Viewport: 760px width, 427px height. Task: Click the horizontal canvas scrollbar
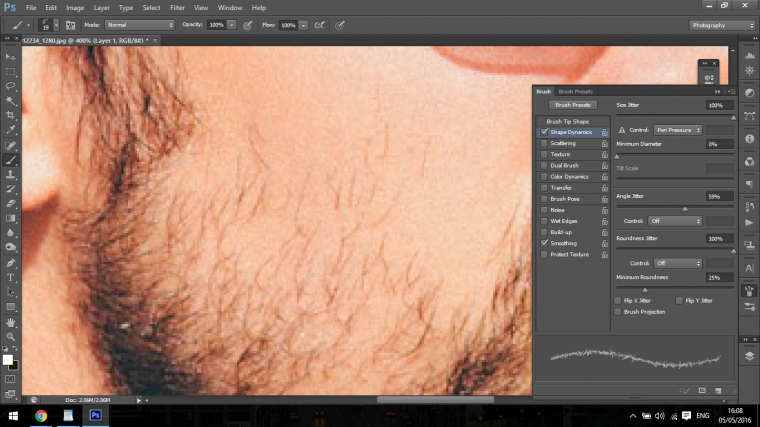(435, 400)
